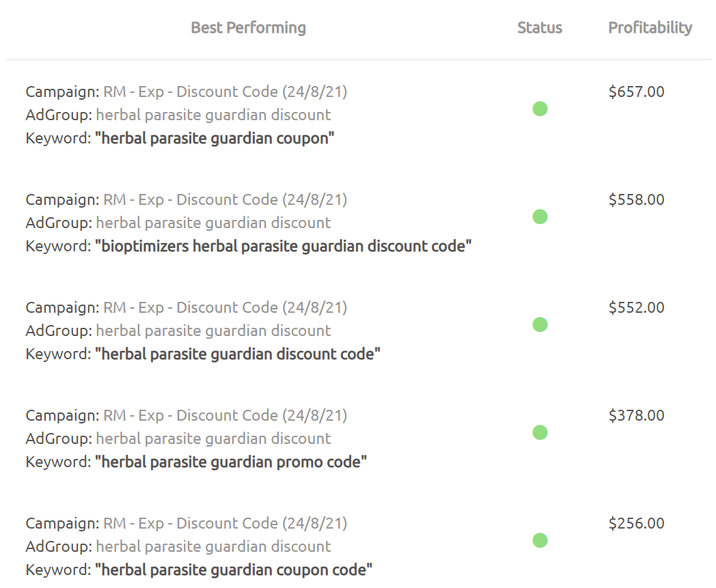
Task: Open AdGroup link in the fourth row
Action: 213,439
